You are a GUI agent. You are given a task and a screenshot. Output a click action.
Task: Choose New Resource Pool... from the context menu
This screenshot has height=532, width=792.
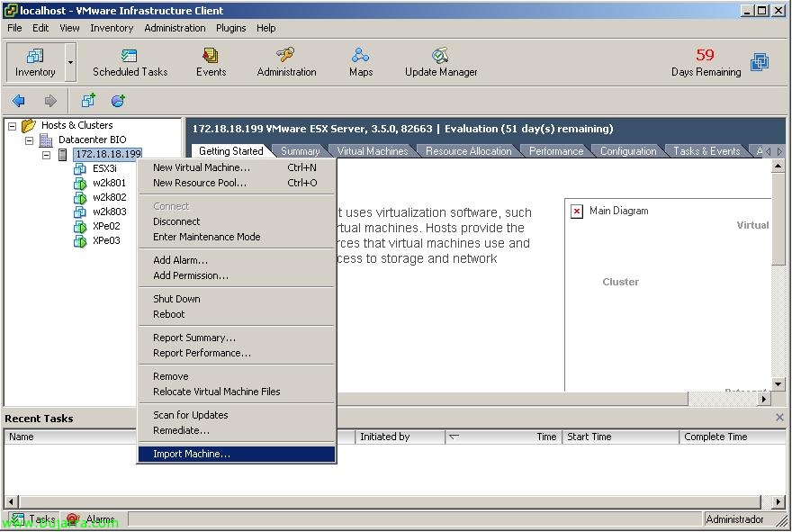click(x=237, y=183)
